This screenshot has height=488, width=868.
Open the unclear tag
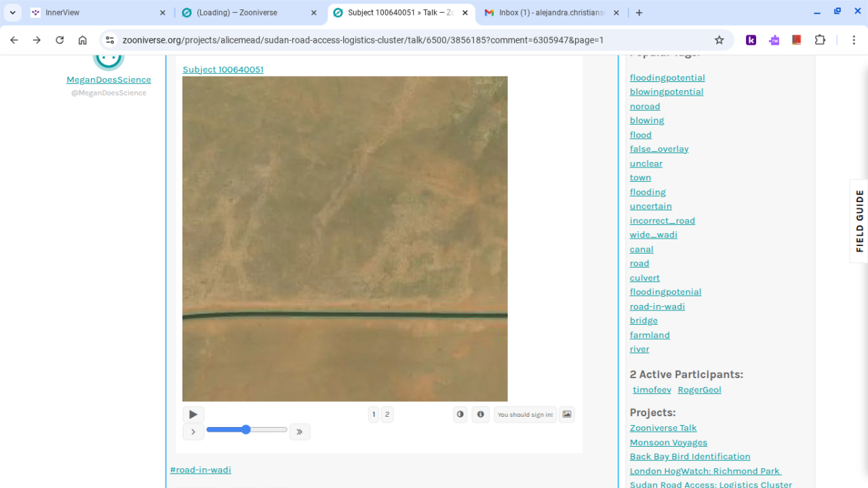coord(646,163)
